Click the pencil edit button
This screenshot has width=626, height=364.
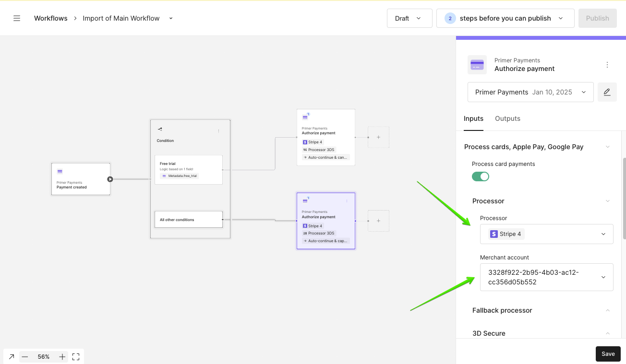point(607,92)
